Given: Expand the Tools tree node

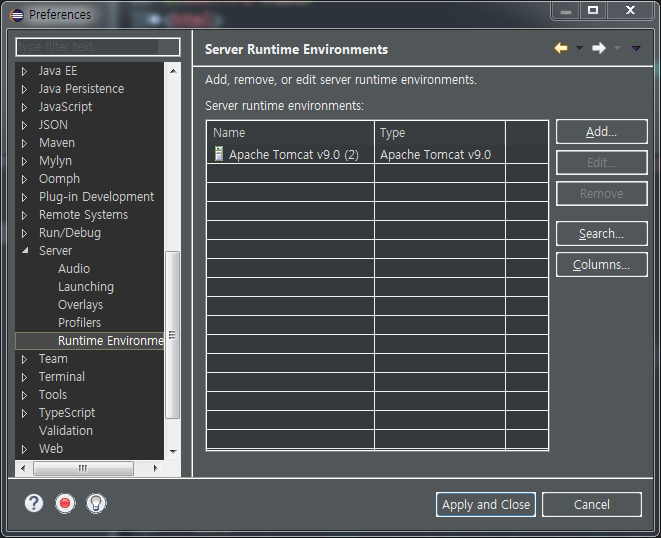Looking at the screenshot, I should 24,395.
